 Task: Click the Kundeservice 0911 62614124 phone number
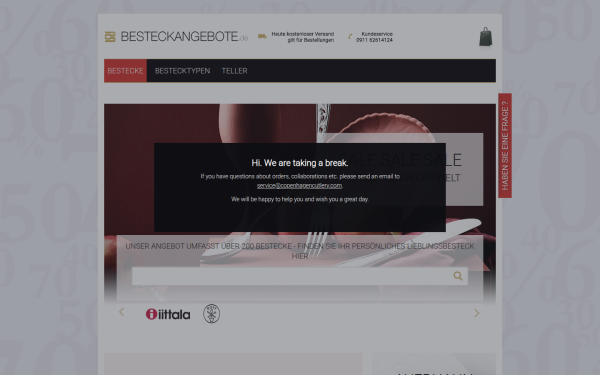[374, 37]
